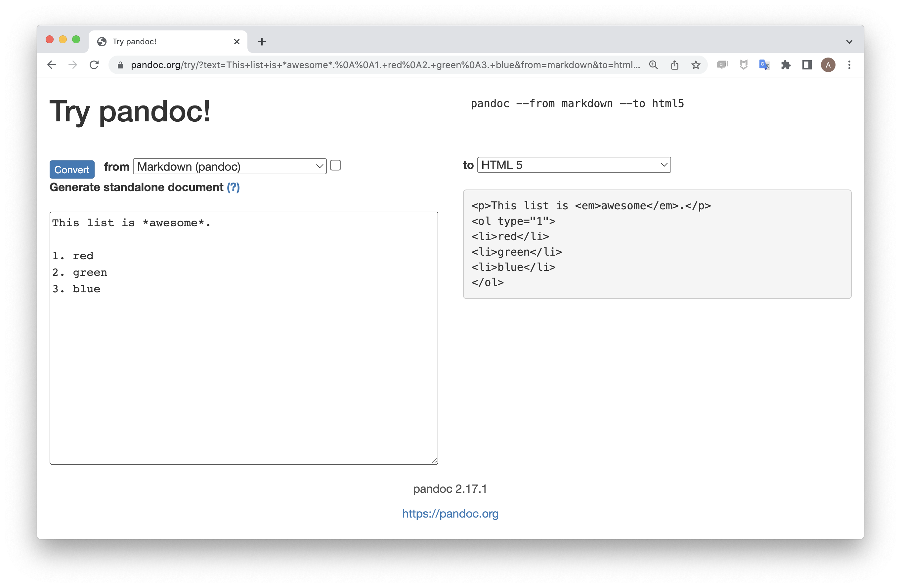Viewport: 901px width, 588px height.
Task: Click the (?) standalone help link
Action: coord(233,187)
